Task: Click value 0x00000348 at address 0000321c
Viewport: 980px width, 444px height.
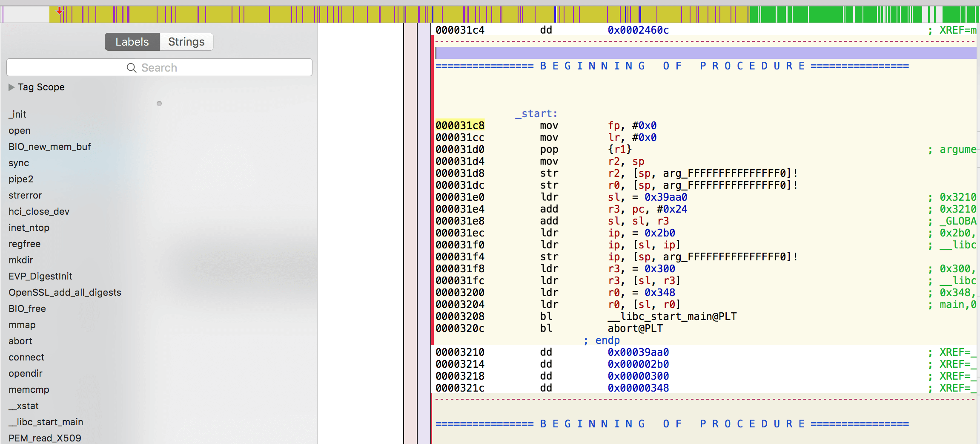Action: pyautogui.click(x=638, y=388)
